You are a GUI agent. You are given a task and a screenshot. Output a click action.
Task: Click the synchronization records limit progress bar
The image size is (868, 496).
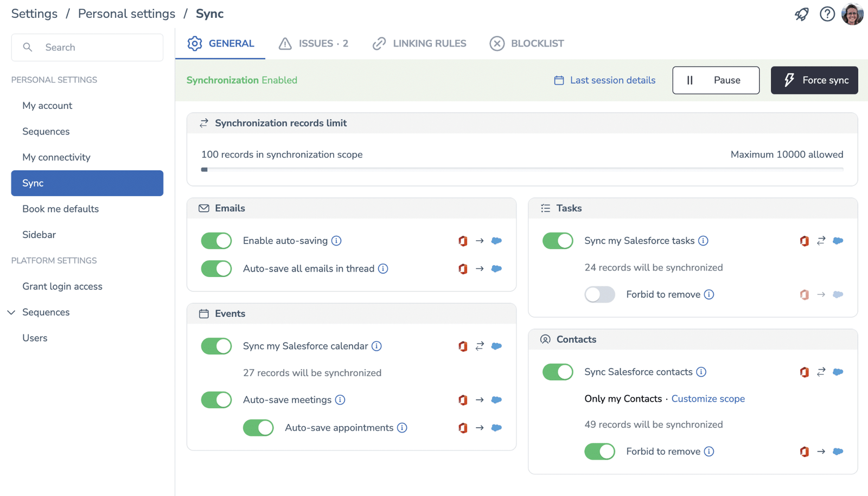(x=522, y=170)
